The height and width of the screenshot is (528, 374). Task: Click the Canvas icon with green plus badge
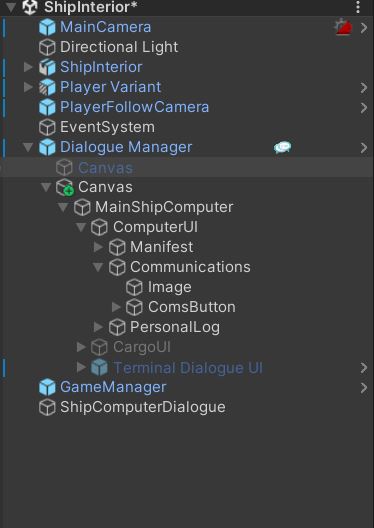[x=65, y=187]
